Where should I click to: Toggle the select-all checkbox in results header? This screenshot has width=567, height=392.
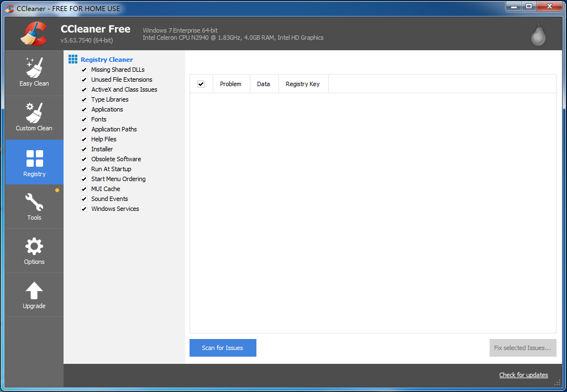point(201,84)
